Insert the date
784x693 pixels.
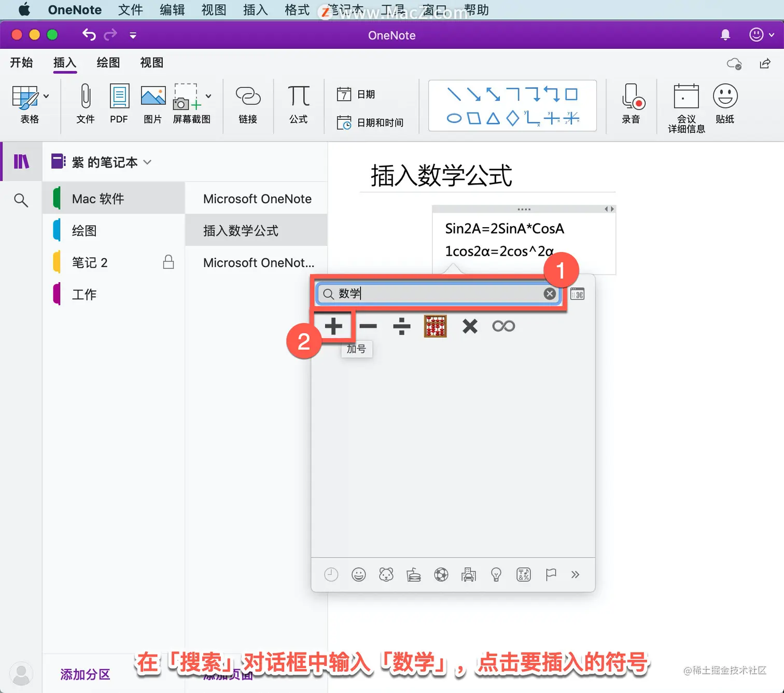[x=356, y=94]
